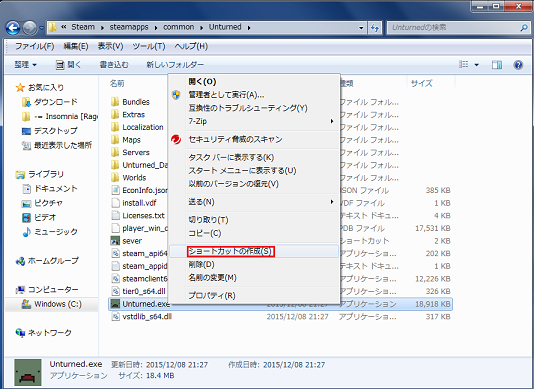Click the Maps folder icon
Image resolution: width=534 pixels, height=389 pixels.
coord(115,140)
